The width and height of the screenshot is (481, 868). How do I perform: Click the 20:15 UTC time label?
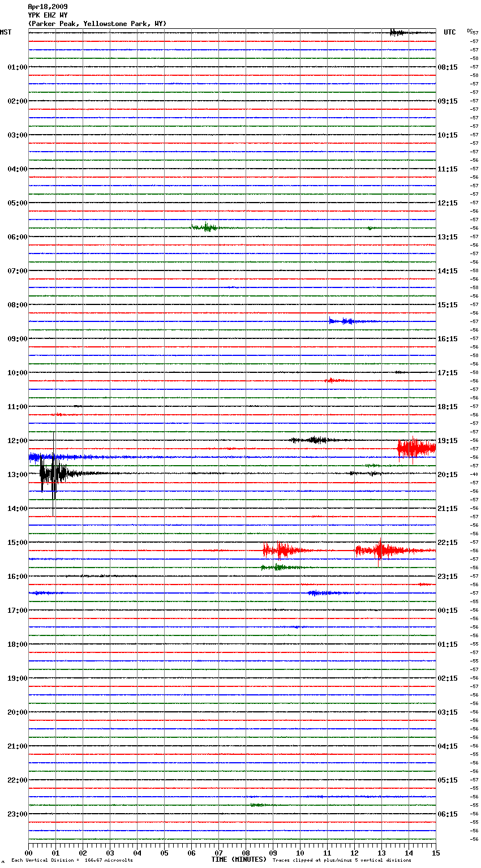[448, 475]
